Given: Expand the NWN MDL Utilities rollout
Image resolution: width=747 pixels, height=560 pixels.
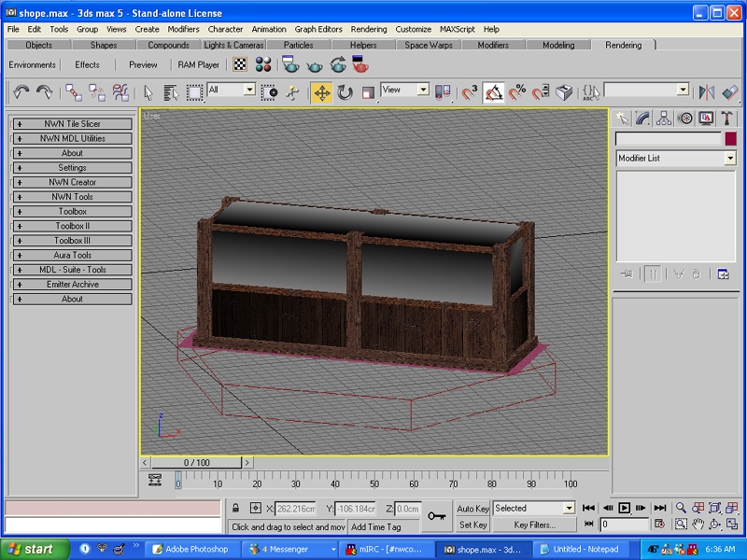Looking at the screenshot, I should click(x=72, y=138).
